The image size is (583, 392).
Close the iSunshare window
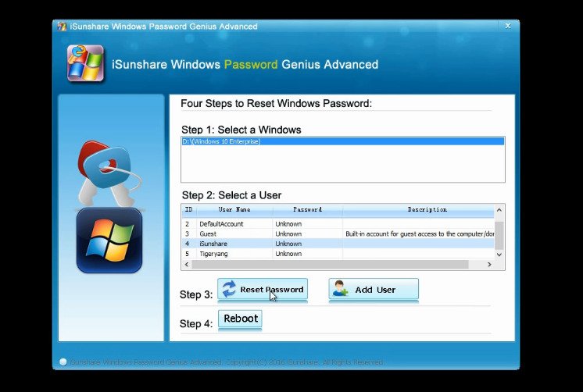pyautogui.click(x=508, y=26)
